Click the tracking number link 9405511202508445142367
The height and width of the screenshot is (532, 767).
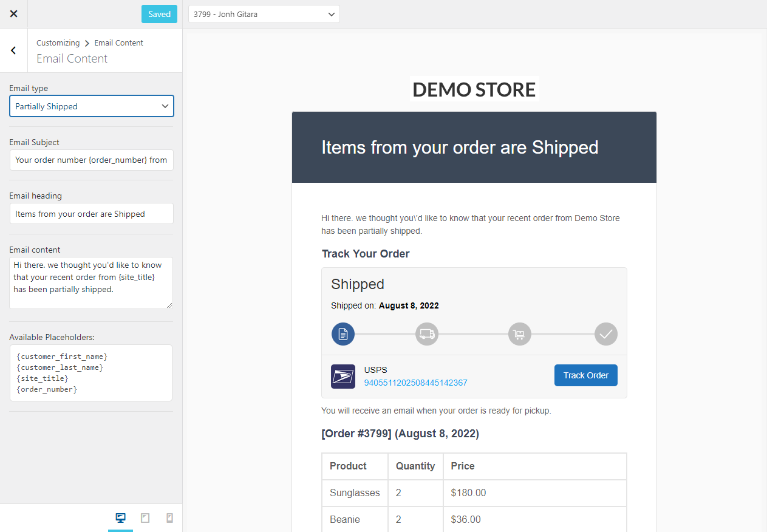coord(415,383)
